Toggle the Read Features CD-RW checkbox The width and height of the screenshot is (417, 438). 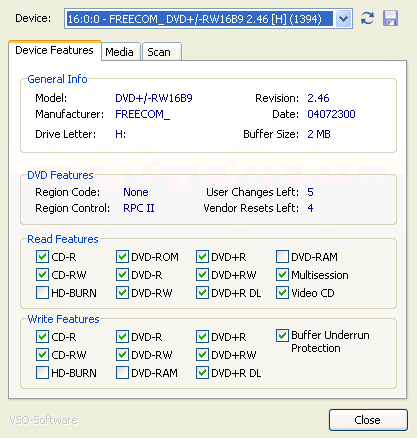tap(42, 275)
